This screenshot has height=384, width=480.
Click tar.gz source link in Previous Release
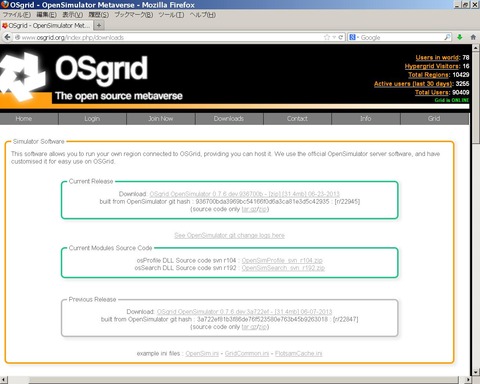(x=249, y=327)
